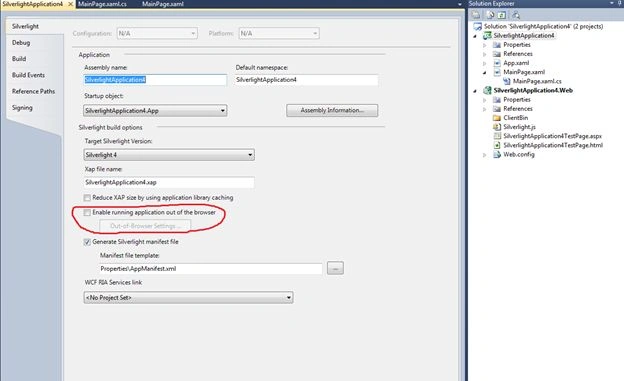Viewport: 624px width, 381px height.
Task: Click the magnifier toolbar icon in Solution Explorer
Action: 516,15
